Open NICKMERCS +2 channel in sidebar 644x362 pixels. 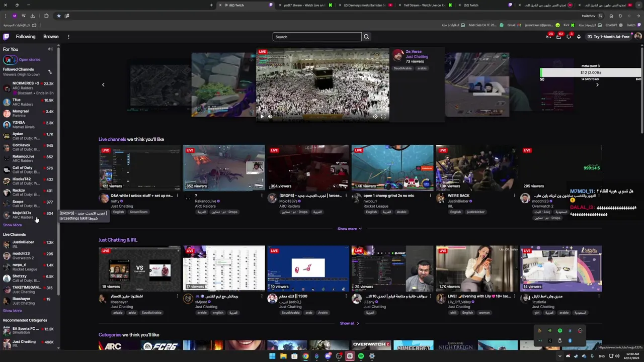click(29, 88)
